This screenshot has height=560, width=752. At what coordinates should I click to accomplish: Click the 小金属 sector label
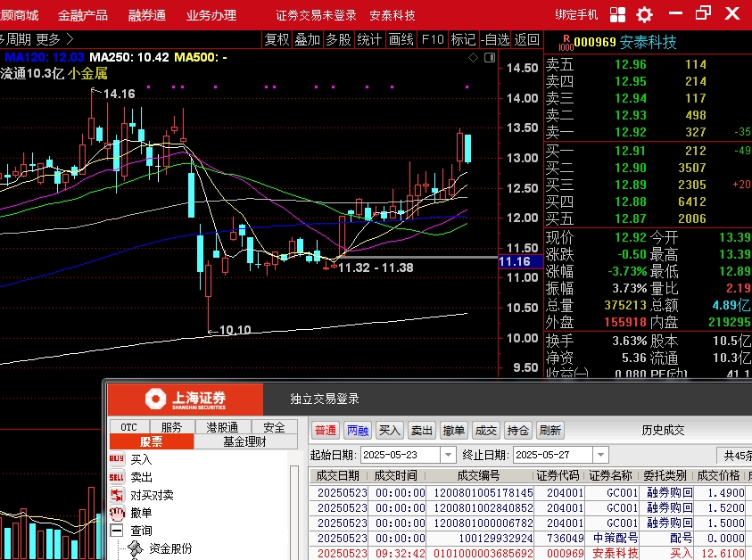[87, 73]
